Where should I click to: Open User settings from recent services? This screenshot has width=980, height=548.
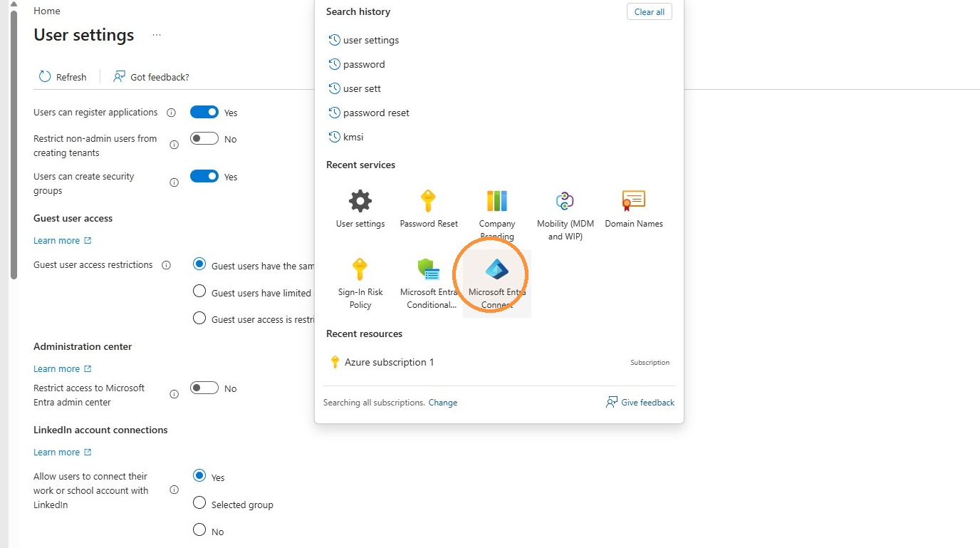(360, 210)
